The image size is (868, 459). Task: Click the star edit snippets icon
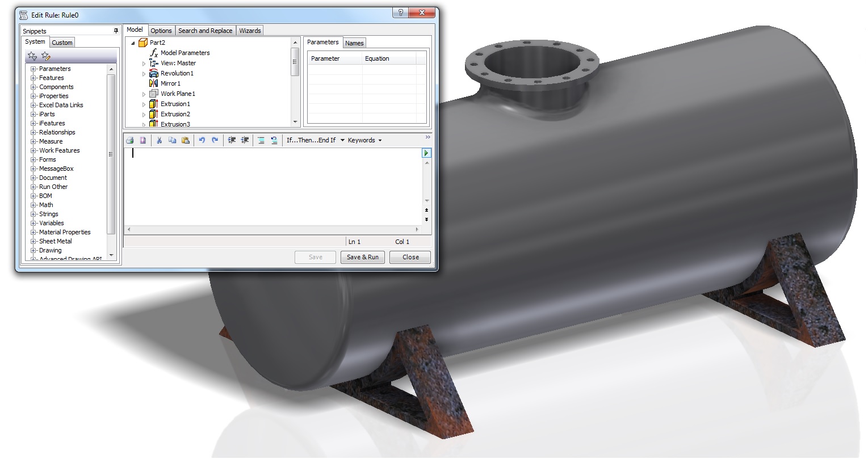[x=46, y=56]
